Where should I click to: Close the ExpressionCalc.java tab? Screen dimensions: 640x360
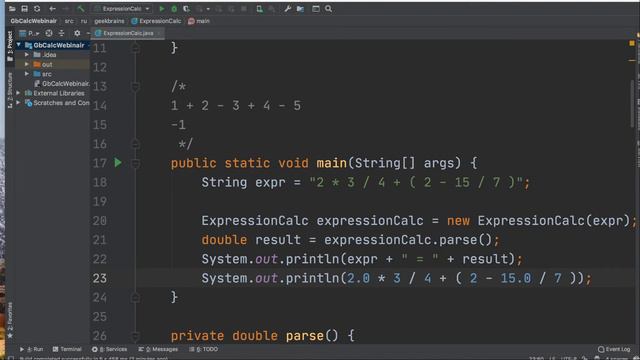tap(159, 33)
